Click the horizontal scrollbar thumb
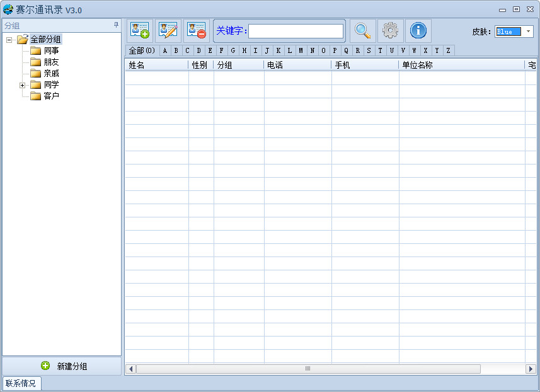 (308, 369)
